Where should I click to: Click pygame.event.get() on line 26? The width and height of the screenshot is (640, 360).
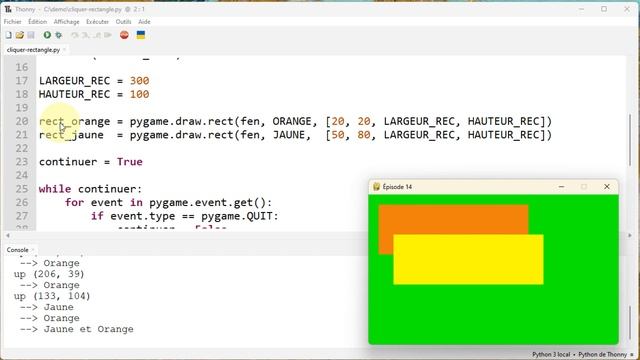point(207,202)
